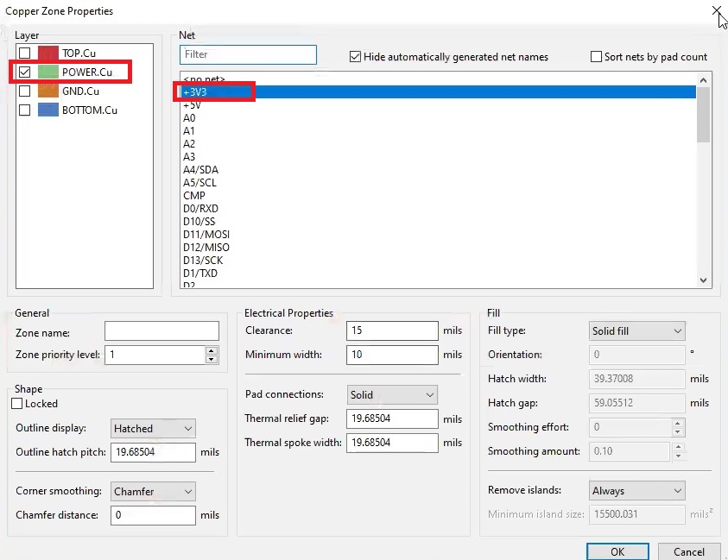
Task: Confirm zone settings with OK button
Action: [x=617, y=551]
